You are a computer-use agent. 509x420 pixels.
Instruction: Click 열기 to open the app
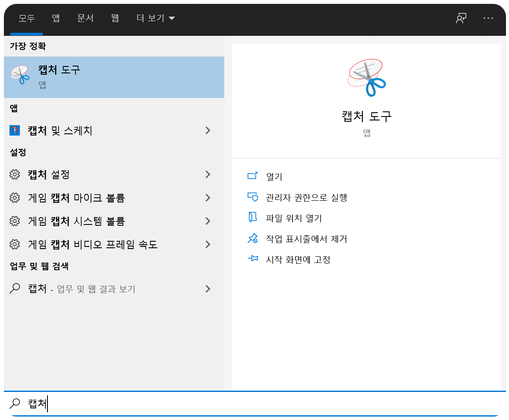274,177
